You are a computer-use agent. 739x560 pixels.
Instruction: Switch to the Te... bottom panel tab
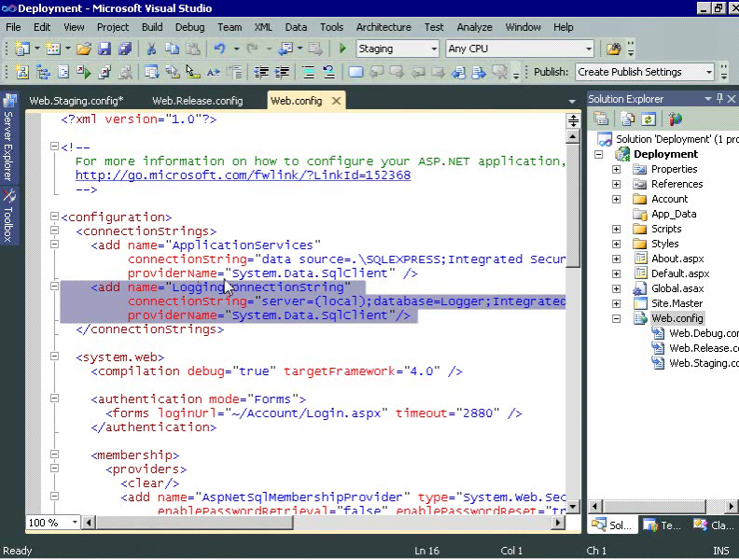[x=662, y=525]
